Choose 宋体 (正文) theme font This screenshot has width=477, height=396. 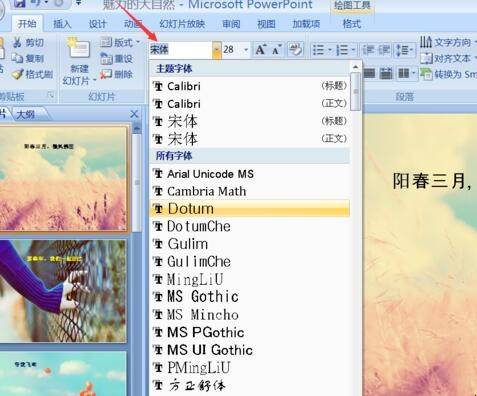249,139
